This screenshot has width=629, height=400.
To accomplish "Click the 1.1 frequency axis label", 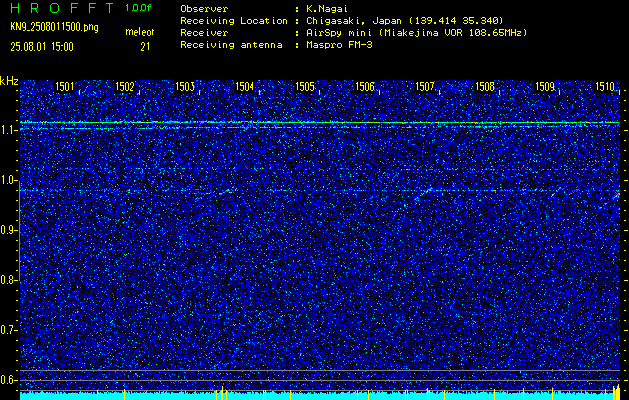I will [x=8, y=130].
